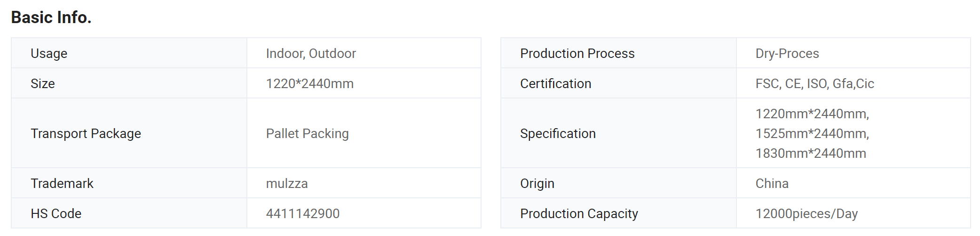Click the Dry-Proces value

coord(787,53)
